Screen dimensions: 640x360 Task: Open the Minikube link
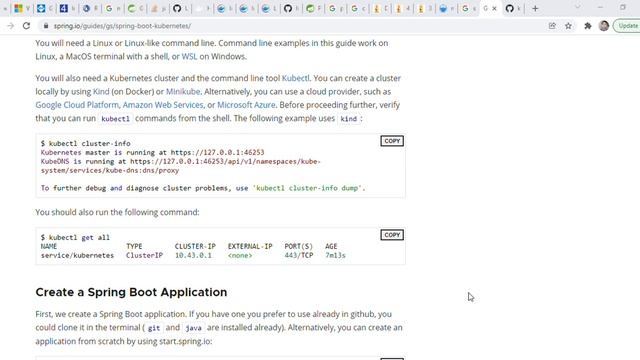pyautogui.click(x=183, y=91)
